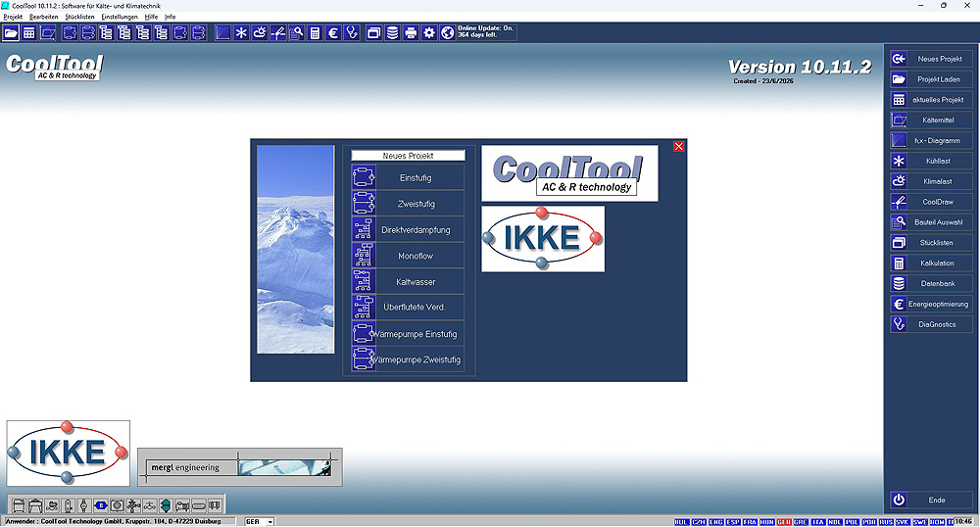The width and height of the screenshot is (980, 527).
Task: Click the first component icon in bottom toolbar
Action: coord(20,505)
